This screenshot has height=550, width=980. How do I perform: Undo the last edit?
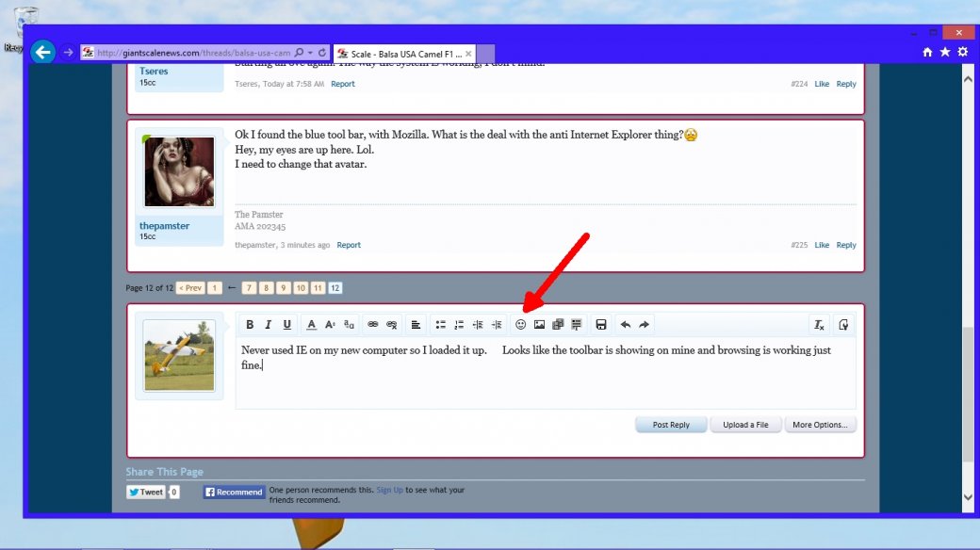(625, 324)
